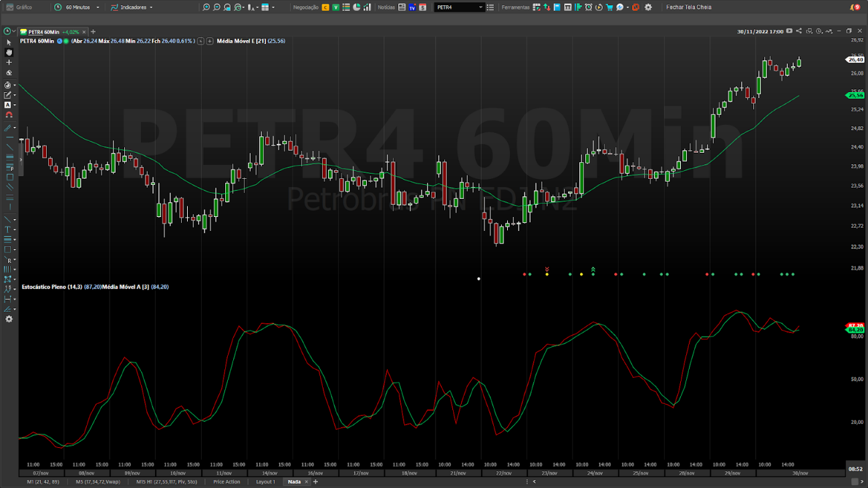This screenshot has width=868, height=488.
Task: Select the PETR4 60Min chart tab
Action: tap(53, 31)
